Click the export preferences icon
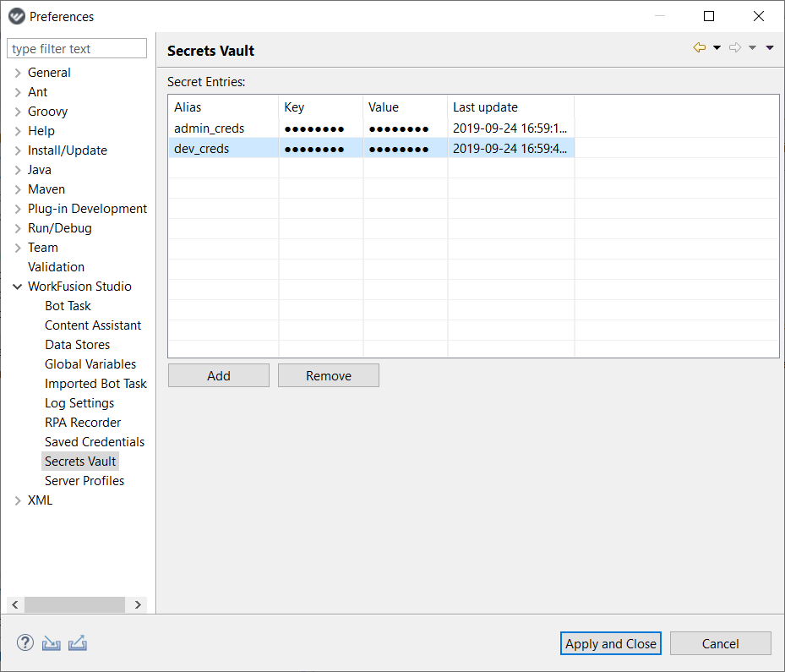Screen dimensions: 785x672 pyautogui.click(x=78, y=643)
